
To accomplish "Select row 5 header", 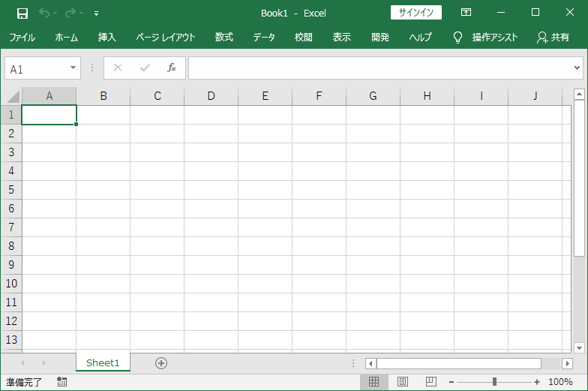I will (11, 189).
